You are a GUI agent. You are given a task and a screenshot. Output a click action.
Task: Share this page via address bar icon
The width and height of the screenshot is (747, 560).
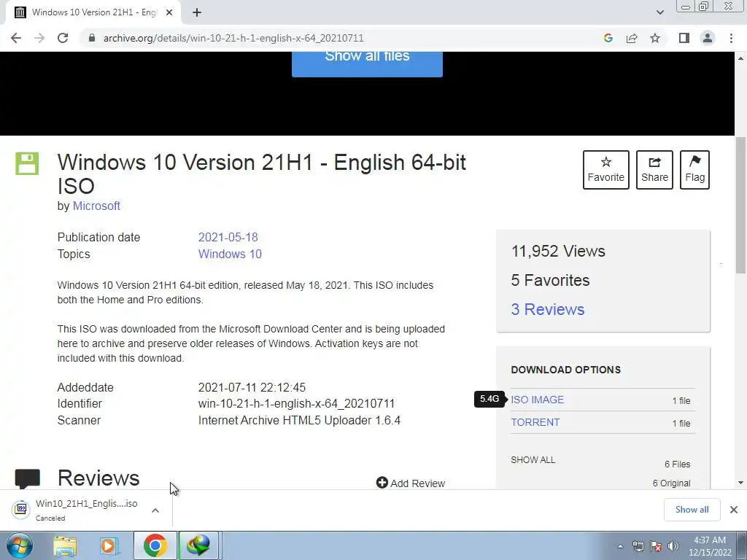click(632, 38)
